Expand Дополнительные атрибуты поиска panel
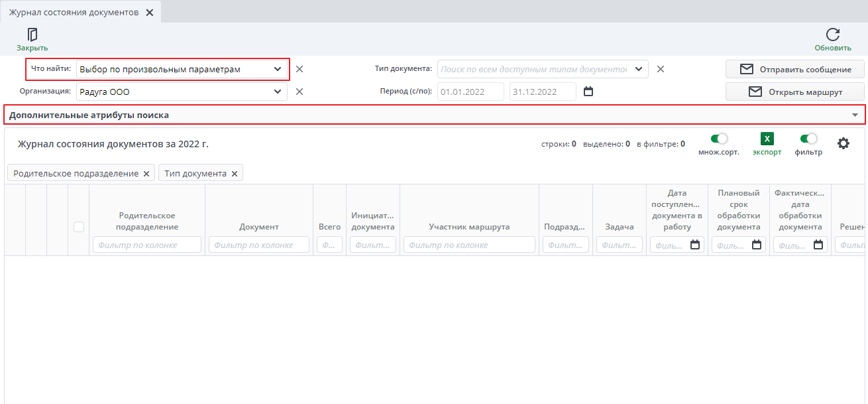This screenshot has width=868, height=404. (x=855, y=115)
